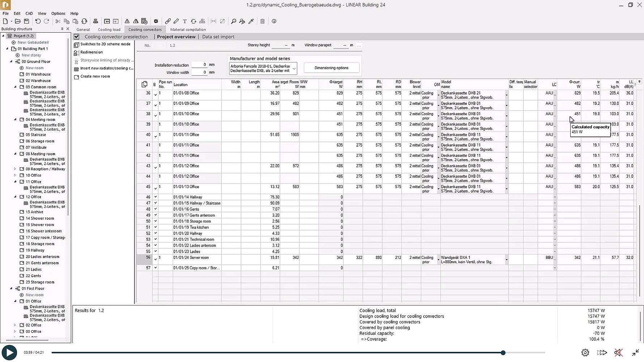The width and height of the screenshot is (644, 362).
Task: Open the CAD menu
Action: tap(29, 13)
